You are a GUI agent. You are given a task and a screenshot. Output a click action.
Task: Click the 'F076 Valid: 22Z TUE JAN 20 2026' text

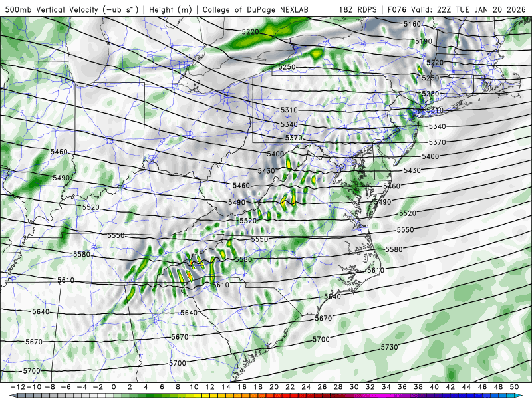(x=458, y=9)
